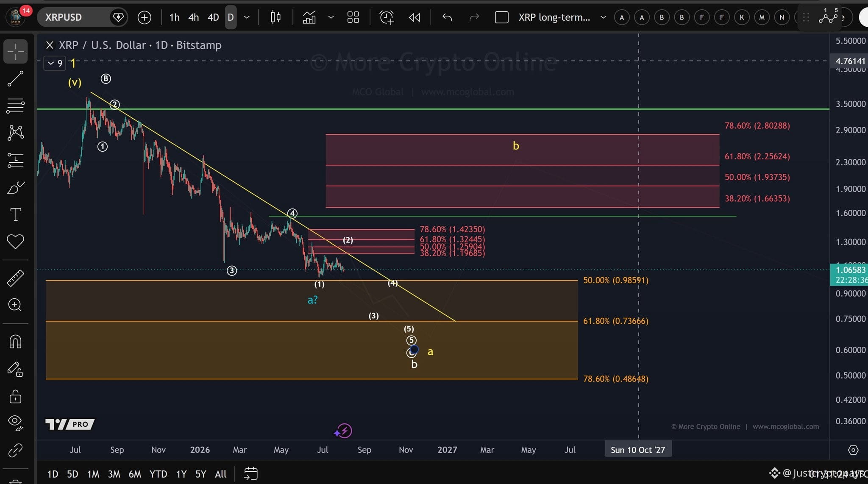
Task: Open the user profile avatar menu
Action: click(x=16, y=17)
